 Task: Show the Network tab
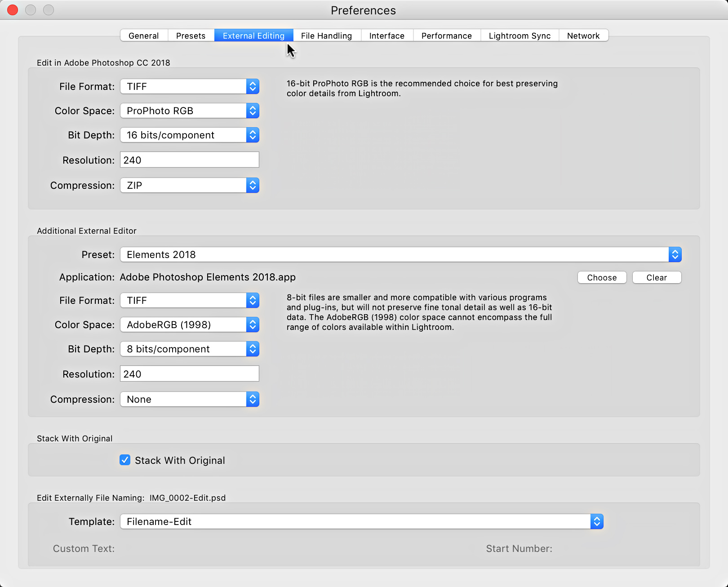(x=583, y=36)
